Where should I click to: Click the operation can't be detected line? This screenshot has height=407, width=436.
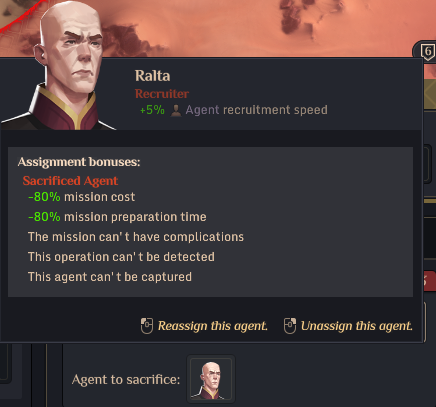[x=121, y=257]
